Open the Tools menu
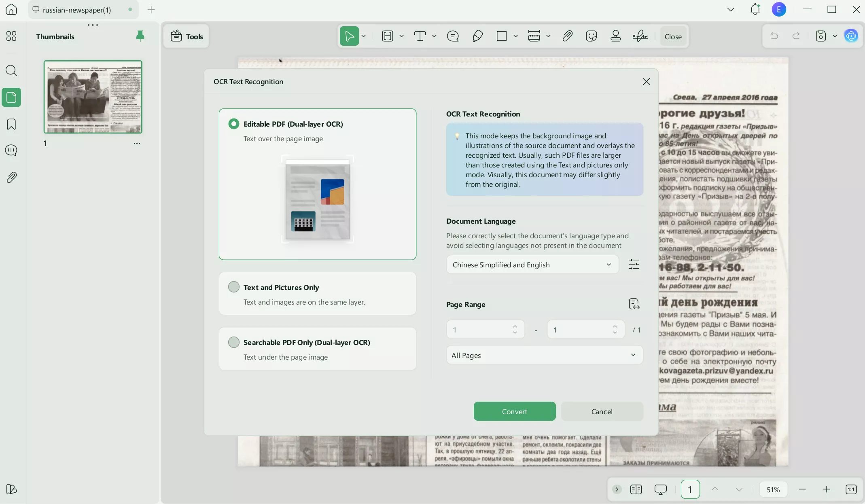This screenshot has height=504, width=865. pyautogui.click(x=186, y=36)
